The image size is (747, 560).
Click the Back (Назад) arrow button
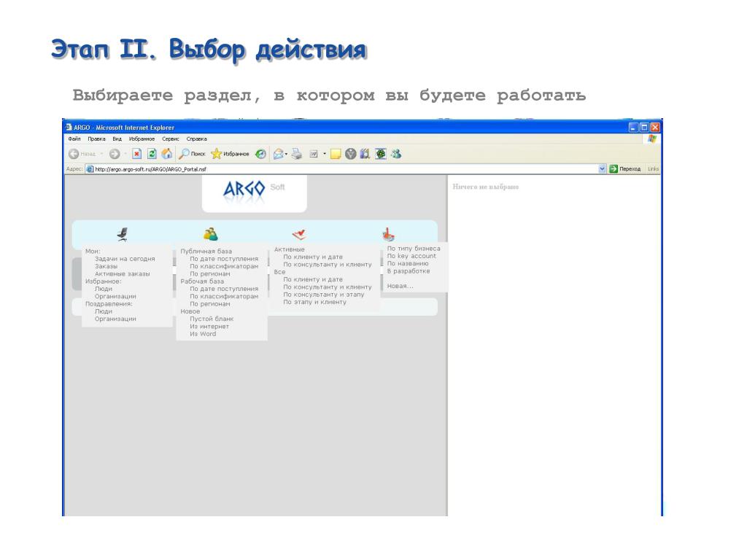[74, 154]
